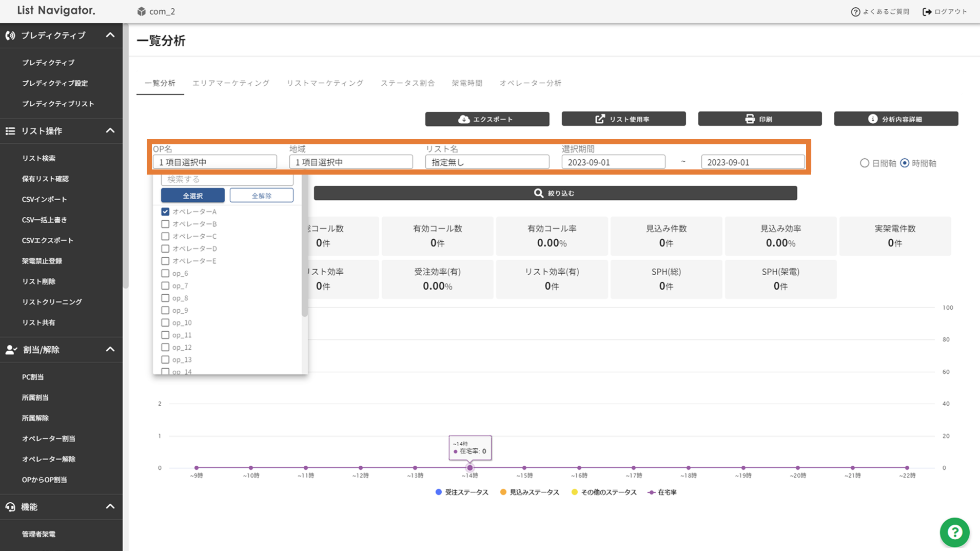Check the オペレーターB checkbox
The height and width of the screenshot is (551, 980).
click(x=165, y=224)
